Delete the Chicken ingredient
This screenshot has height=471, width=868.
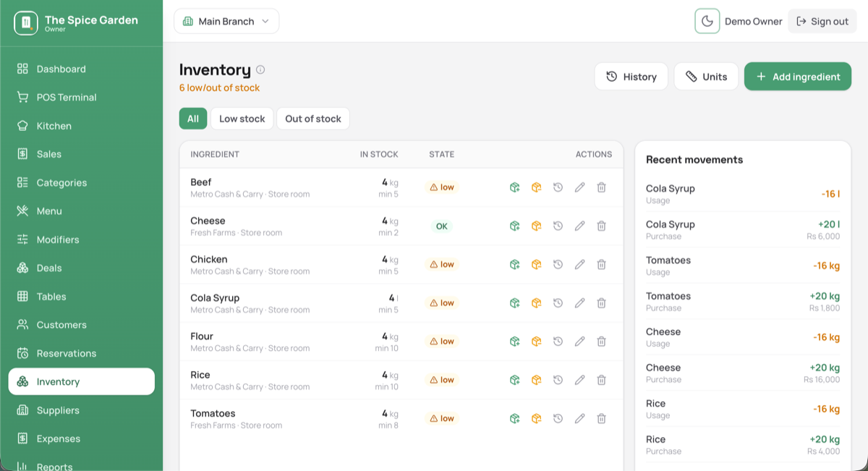tap(601, 264)
